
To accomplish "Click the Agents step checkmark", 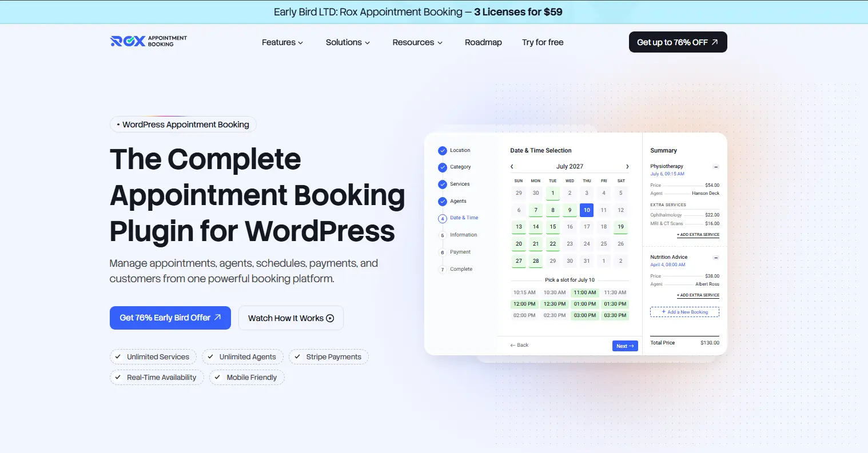I will [x=443, y=202].
